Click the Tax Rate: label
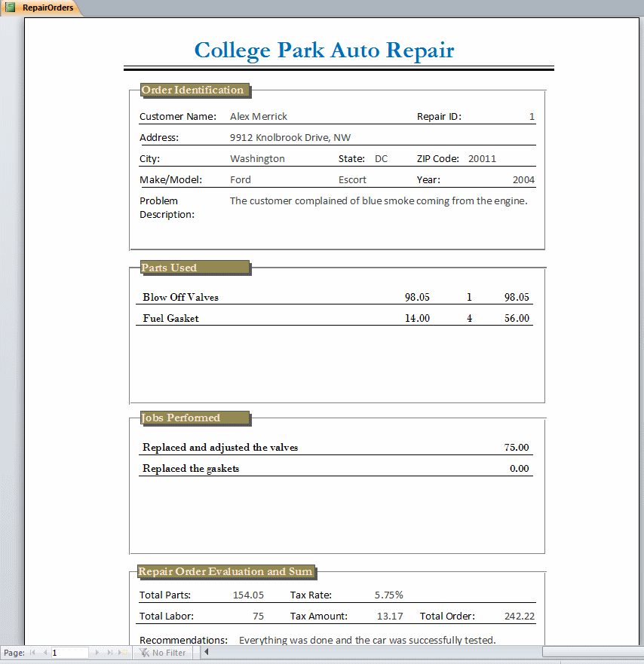 [x=311, y=595]
